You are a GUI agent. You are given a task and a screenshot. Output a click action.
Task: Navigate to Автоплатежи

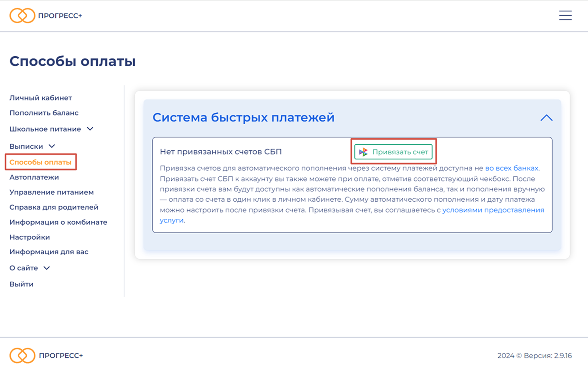click(34, 177)
